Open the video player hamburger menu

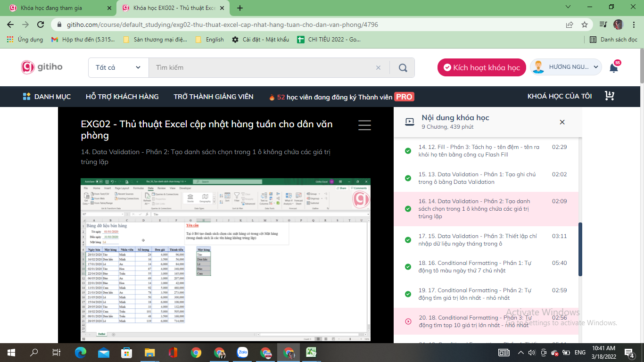(x=364, y=125)
